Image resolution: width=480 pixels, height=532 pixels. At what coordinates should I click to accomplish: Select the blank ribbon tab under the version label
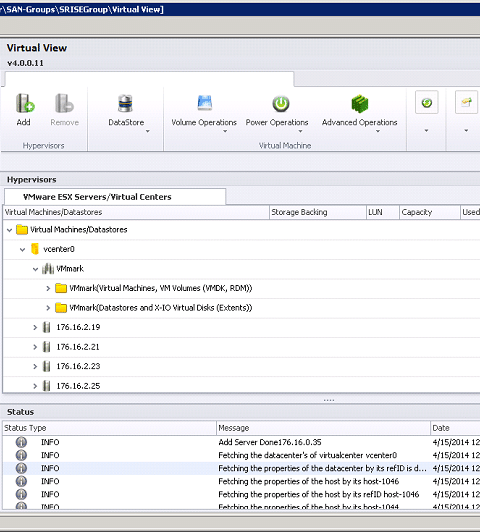coord(149,79)
